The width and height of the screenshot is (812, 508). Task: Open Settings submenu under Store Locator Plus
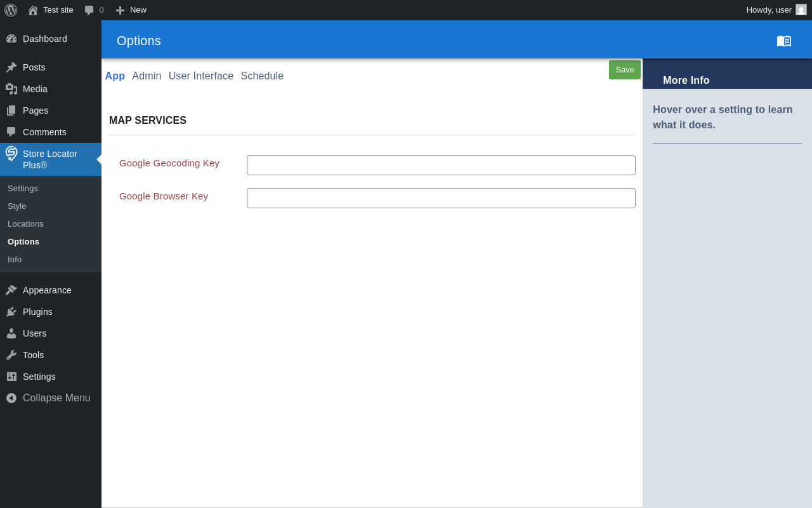(x=23, y=189)
